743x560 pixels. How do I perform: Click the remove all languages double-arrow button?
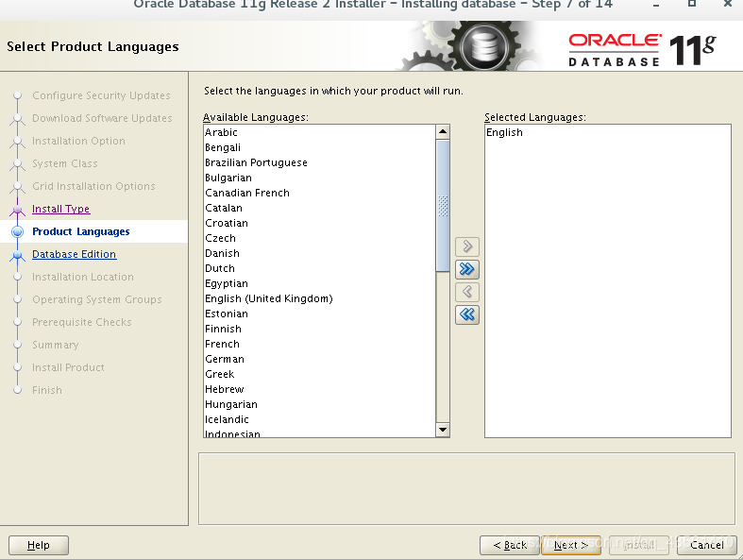(466, 314)
